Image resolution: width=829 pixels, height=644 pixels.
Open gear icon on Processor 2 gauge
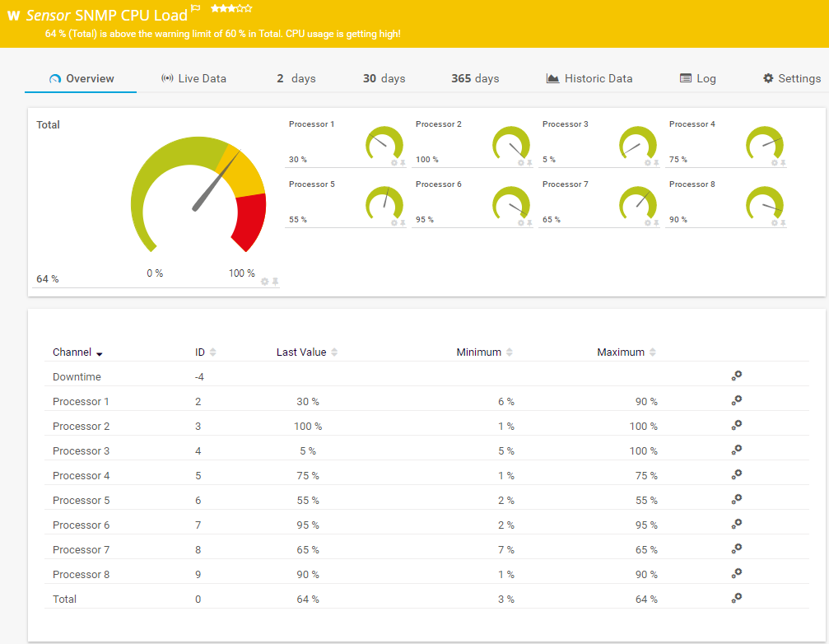[520, 163]
